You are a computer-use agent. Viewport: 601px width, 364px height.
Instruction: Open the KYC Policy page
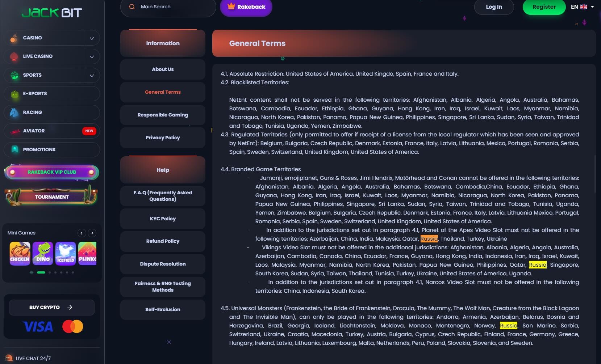[x=163, y=219]
